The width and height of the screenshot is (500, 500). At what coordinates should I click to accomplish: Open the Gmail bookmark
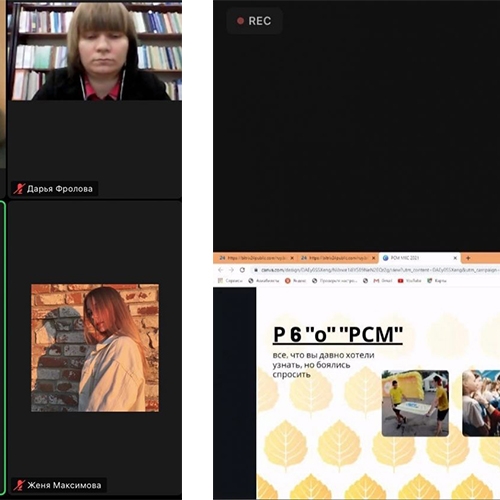coord(383,281)
